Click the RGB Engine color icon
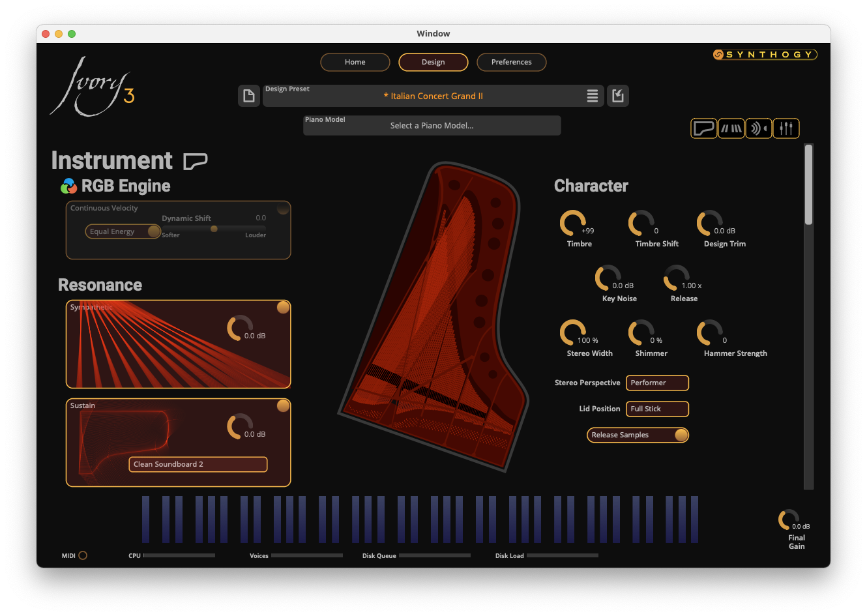Image resolution: width=867 pixels, height=616 pixels. coord(68,186)
